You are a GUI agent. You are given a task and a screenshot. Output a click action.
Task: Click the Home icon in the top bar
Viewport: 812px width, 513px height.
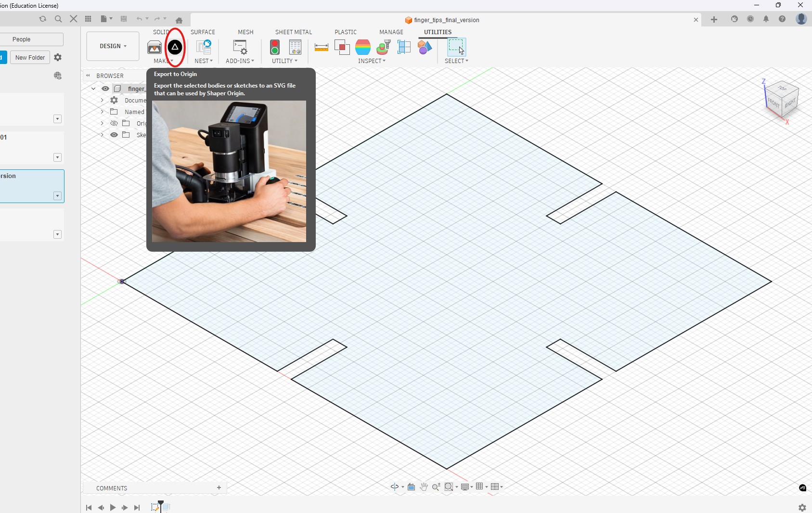(179, 20)
